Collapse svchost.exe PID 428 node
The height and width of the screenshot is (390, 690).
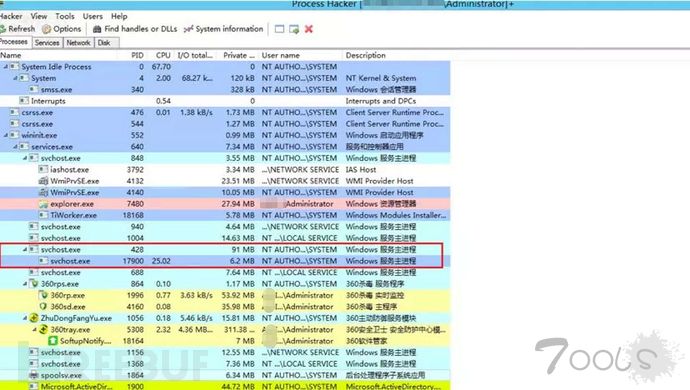pyautogui.click(x=25, y=250)
